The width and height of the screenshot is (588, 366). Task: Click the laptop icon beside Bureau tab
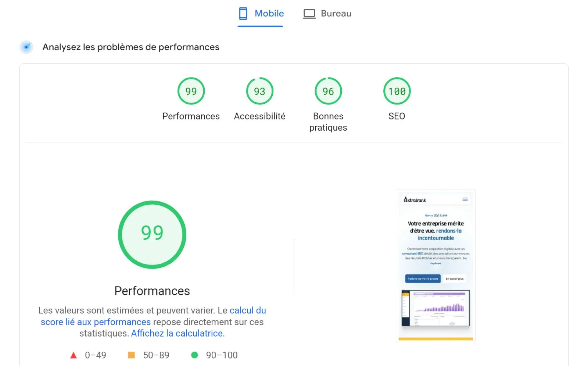click(x=309, y=13)
